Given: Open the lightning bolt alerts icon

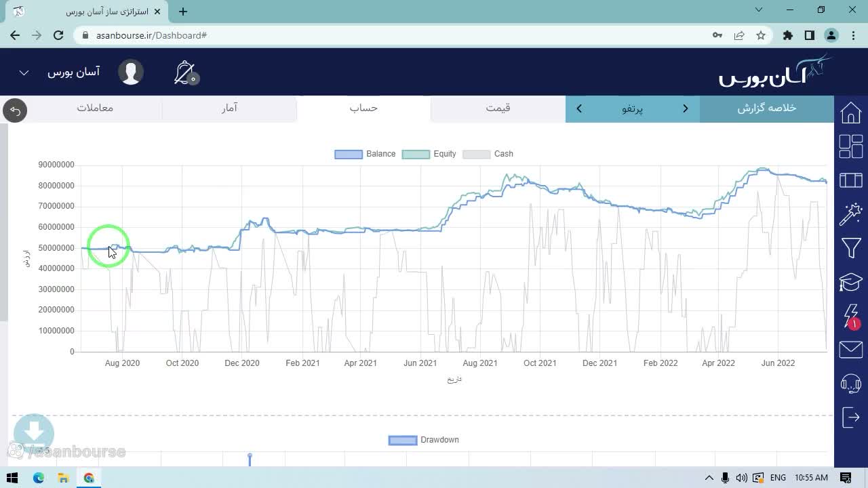Looking at the screenshot, I should 850,316.
